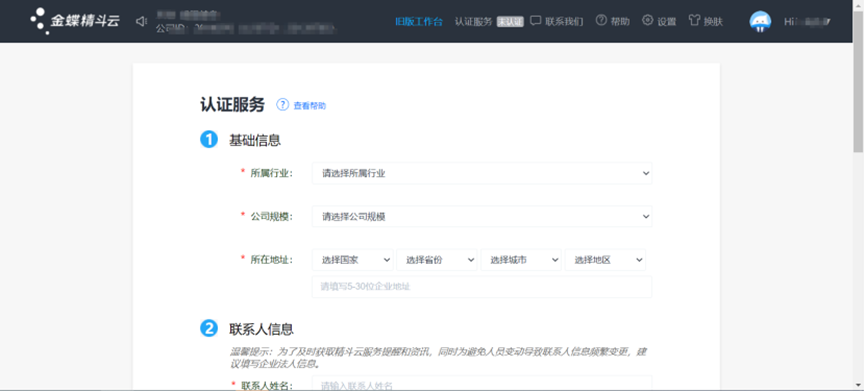
Task: Open the 换肤 menu item
Action: point(713,22)
